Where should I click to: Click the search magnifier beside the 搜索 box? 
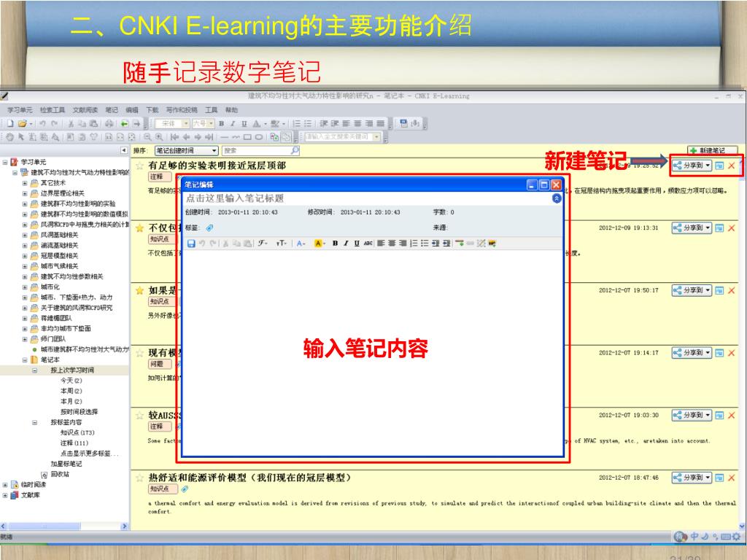[295, 150]
